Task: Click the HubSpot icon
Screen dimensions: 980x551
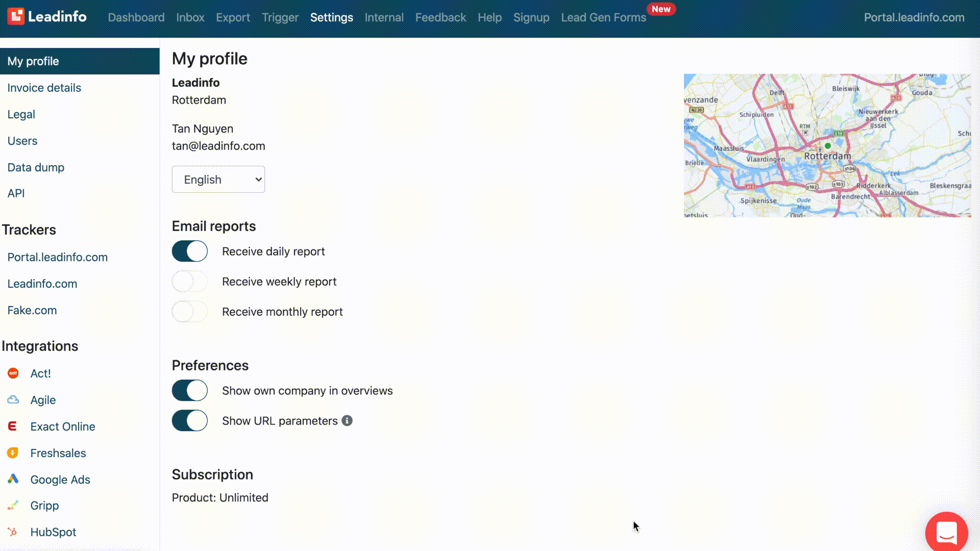Action: click(13, 532)
